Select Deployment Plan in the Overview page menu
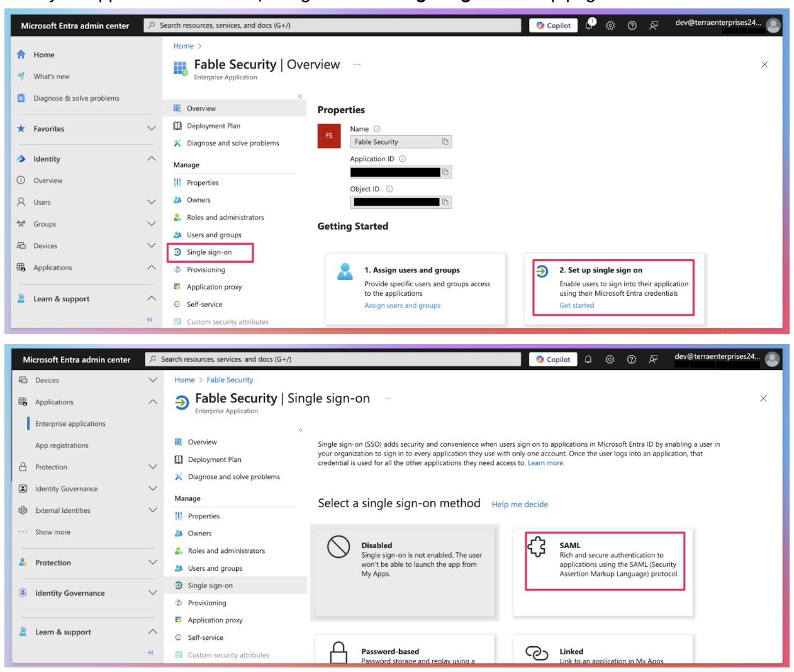This screenshot has width=794, height=672. click(213, 126)
